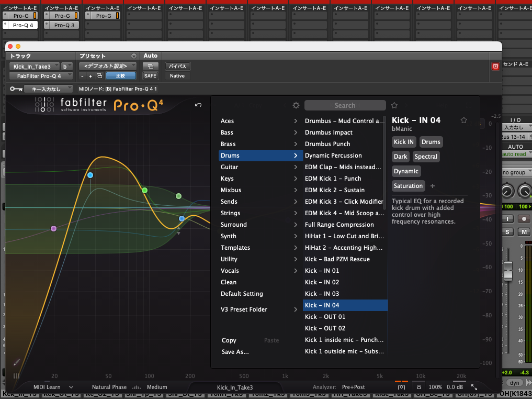
Task: Click the previous preset minus button
Action: point(82,76)
